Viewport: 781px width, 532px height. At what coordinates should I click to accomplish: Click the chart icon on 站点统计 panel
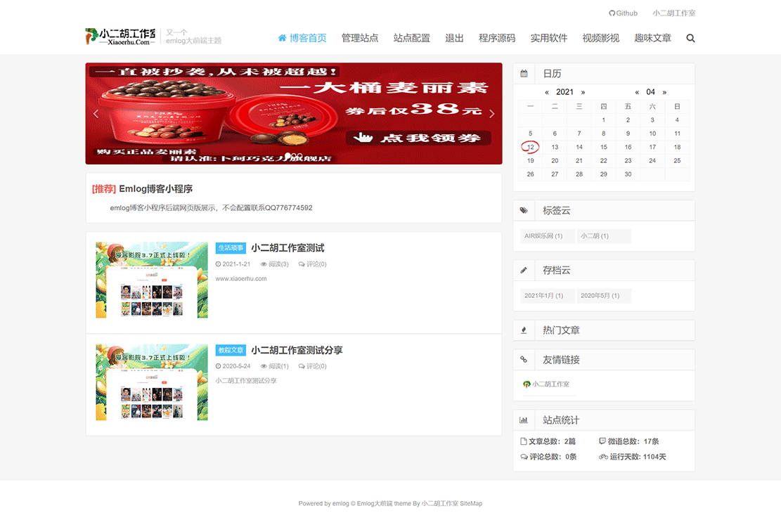[x=524, y=420]
